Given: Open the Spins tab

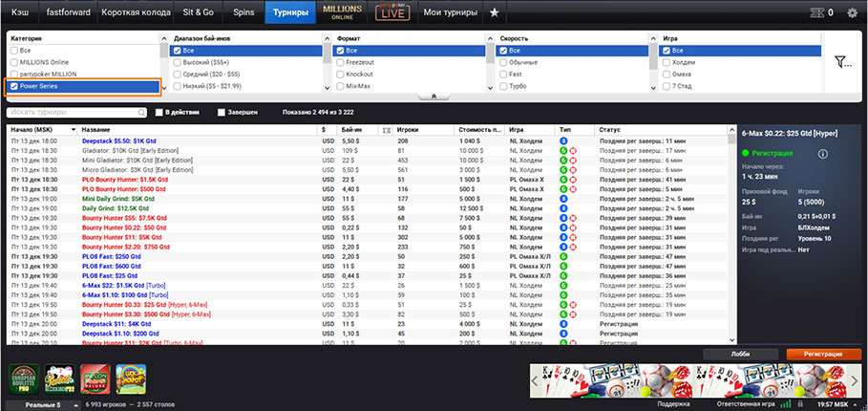Looking at the screenshot, I should [243, 12].
